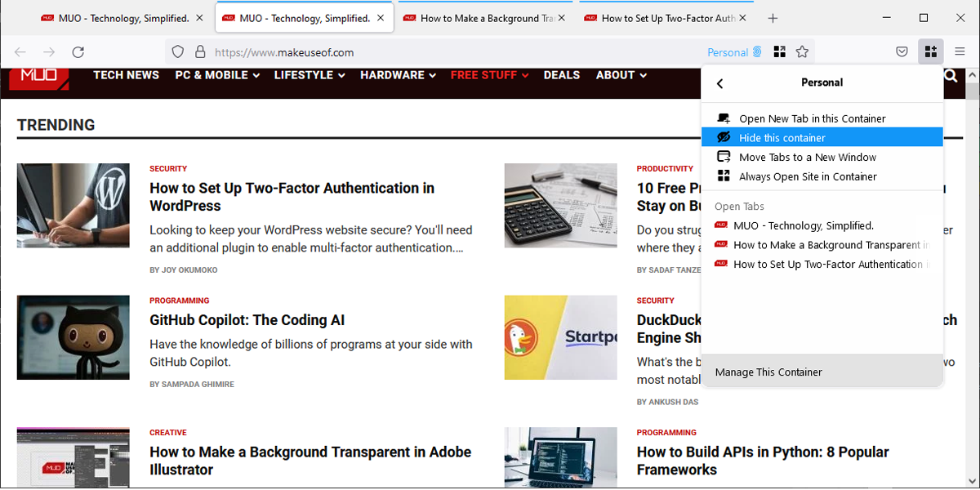Click Manage This Container
The image size is (980, 490).
coord(822,372)
